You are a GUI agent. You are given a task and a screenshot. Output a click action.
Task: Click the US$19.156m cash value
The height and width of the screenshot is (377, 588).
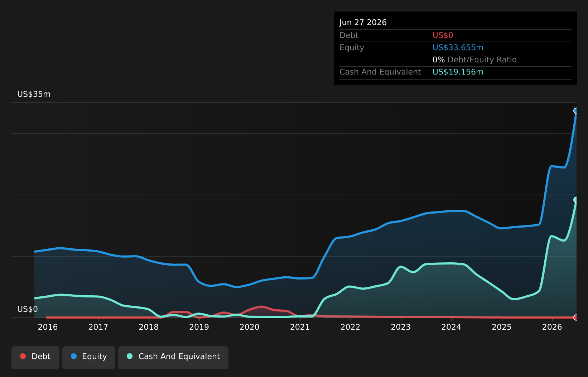[458, 72]
